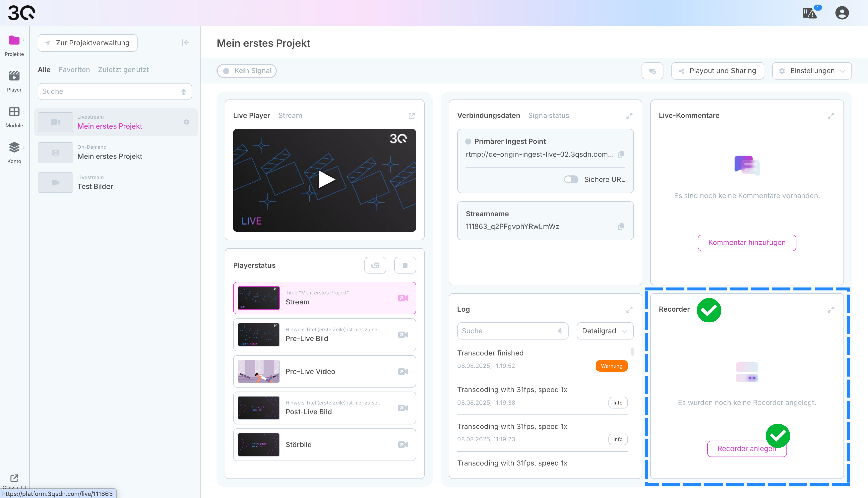Activate the Pre-Live Video player status
The image size is (868, 498).
pos(403,371)
